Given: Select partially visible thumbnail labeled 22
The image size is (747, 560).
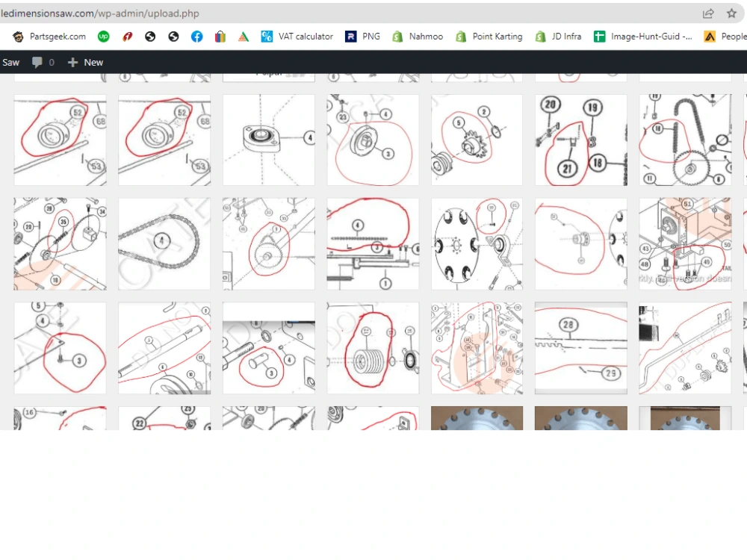Looking at the screenshot, I should point(164,418).
